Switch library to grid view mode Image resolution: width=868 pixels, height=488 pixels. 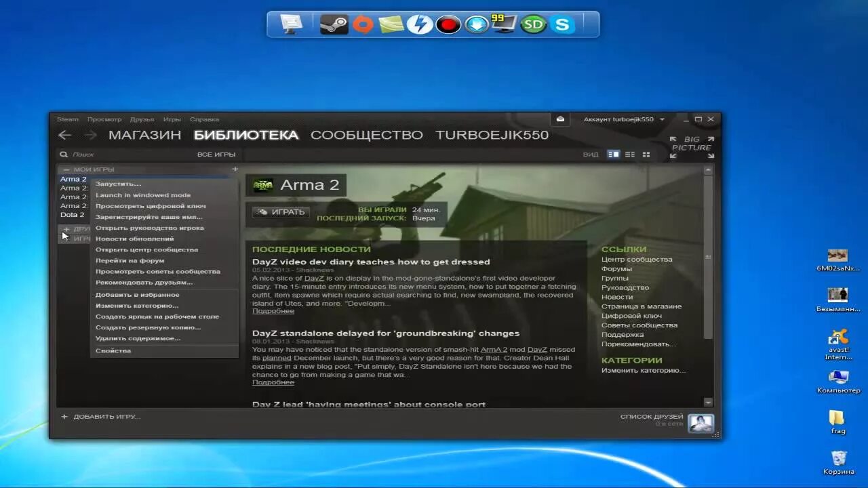tap(646, 155)
